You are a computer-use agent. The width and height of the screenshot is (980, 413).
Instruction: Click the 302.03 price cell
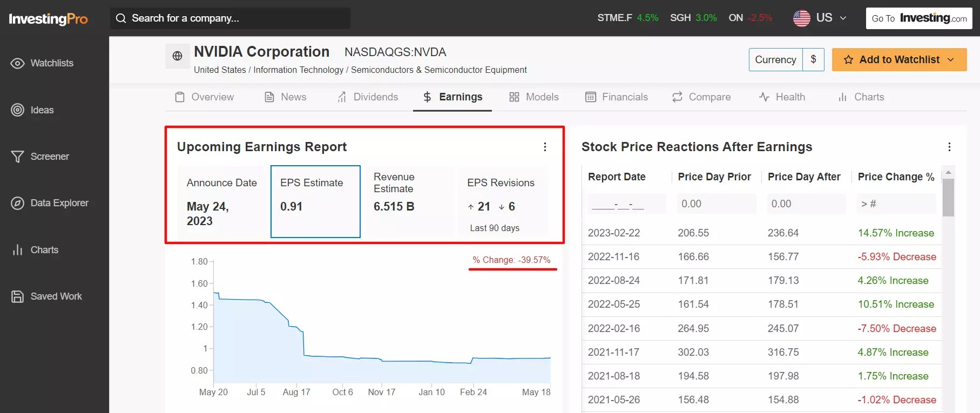coord(693,353)
